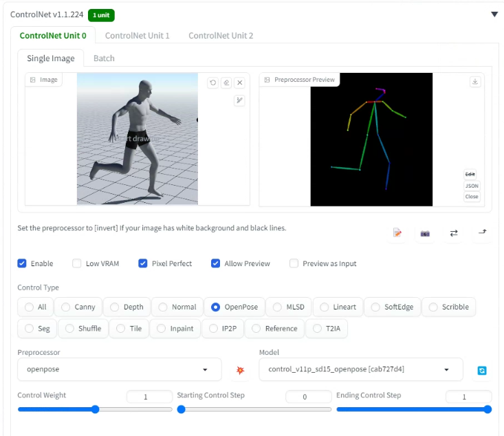504x436 pixels.
Task: Select the Tile control type
Action: [x=129, y=329]
